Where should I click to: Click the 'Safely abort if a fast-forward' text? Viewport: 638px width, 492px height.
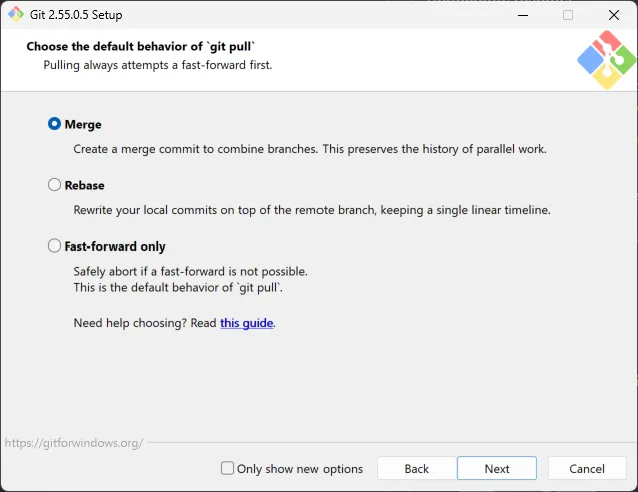[190, 271]
